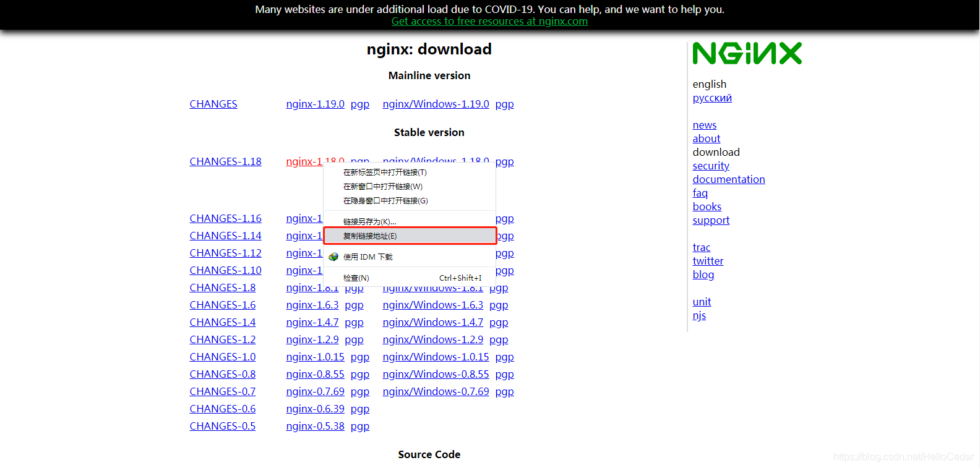Go to the news page
This screenshot has width=980, height=468.
tap(705, 125)
